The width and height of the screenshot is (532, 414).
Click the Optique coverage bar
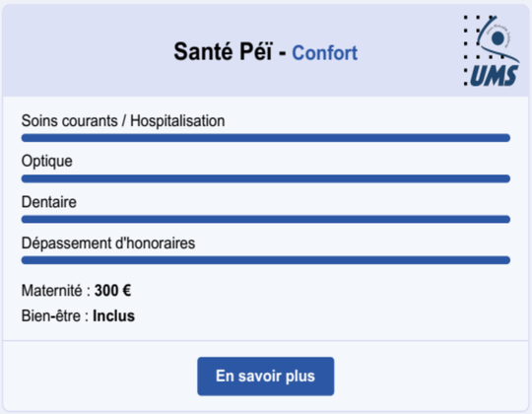click(x=266, y=178)
